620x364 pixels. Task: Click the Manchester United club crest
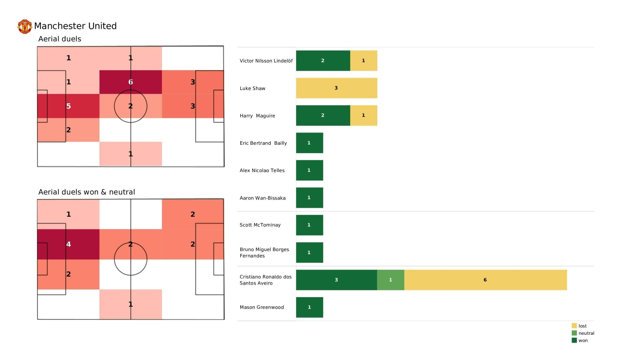click(25, 27)
